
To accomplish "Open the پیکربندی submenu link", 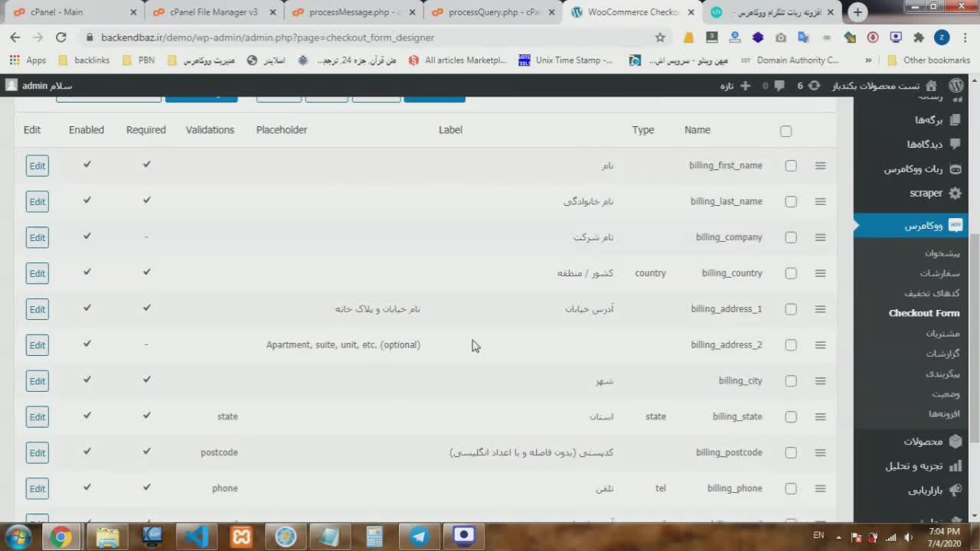I will point(942,373).
